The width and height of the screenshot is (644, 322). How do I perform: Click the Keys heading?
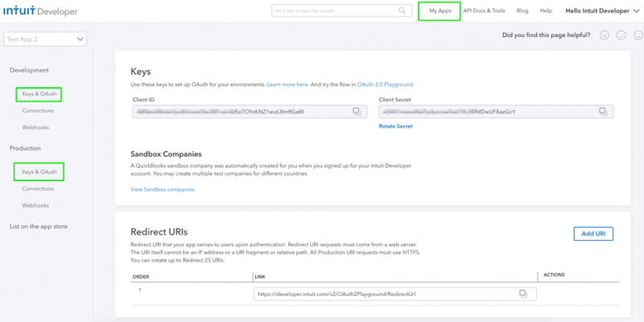click(140, 72)
